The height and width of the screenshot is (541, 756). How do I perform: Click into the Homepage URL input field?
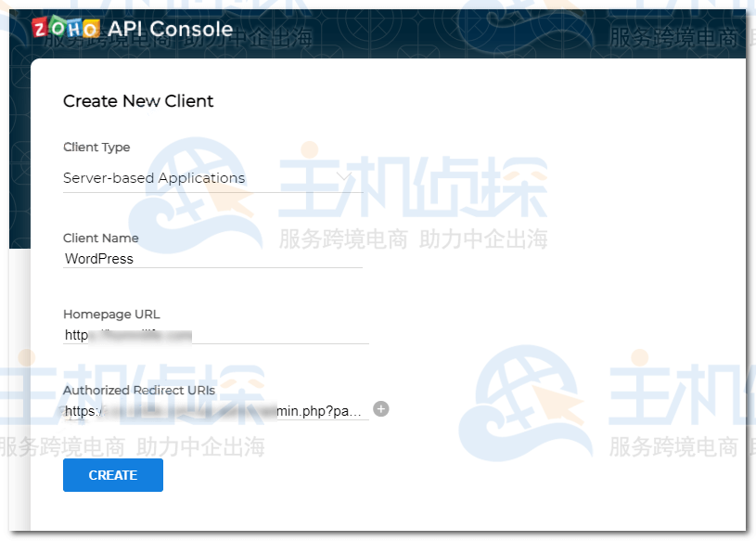[x=215, y=335]
